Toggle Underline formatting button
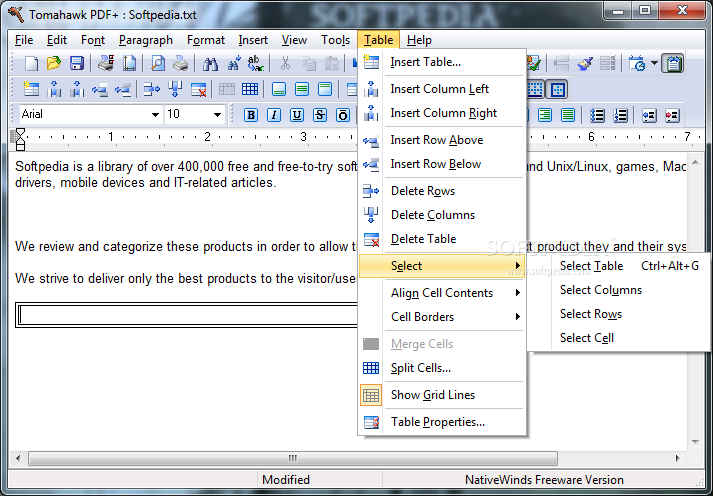713x496 pixels. click(x=297, y=115)
